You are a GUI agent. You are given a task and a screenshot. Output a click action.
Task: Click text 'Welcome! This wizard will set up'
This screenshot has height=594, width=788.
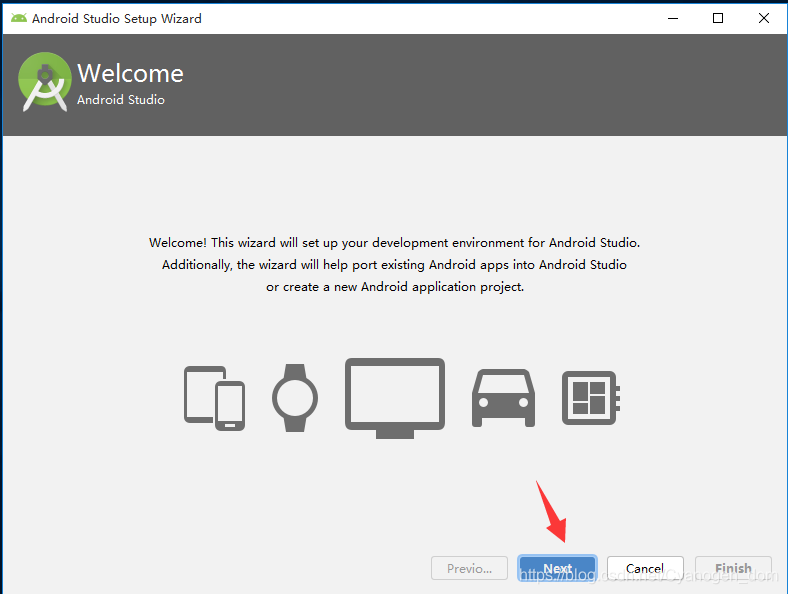click(x=244, y=243)
